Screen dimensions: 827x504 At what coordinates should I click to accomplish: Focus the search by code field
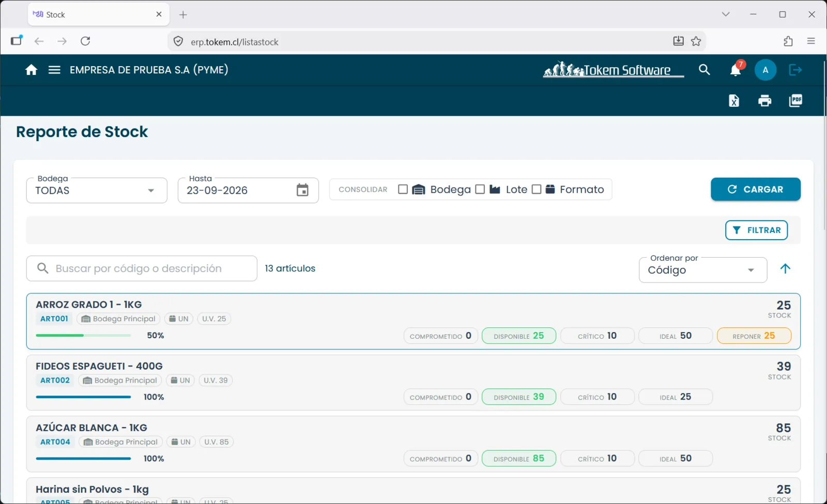(142, 269)
